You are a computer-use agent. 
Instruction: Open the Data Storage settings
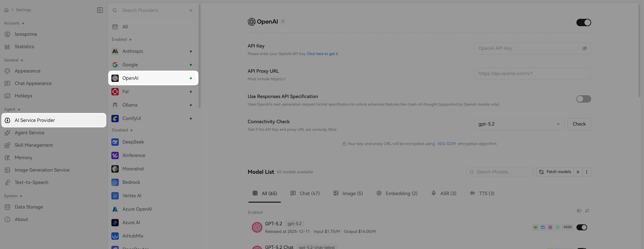click(54, 207)
